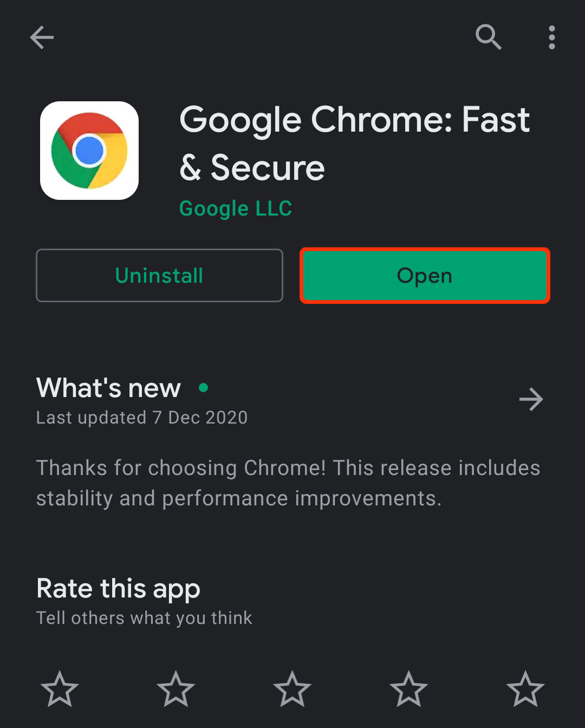This screenshot has height=728, width=585.
Task: Tap the Tell others what you think text
Action: click(144, 618)
